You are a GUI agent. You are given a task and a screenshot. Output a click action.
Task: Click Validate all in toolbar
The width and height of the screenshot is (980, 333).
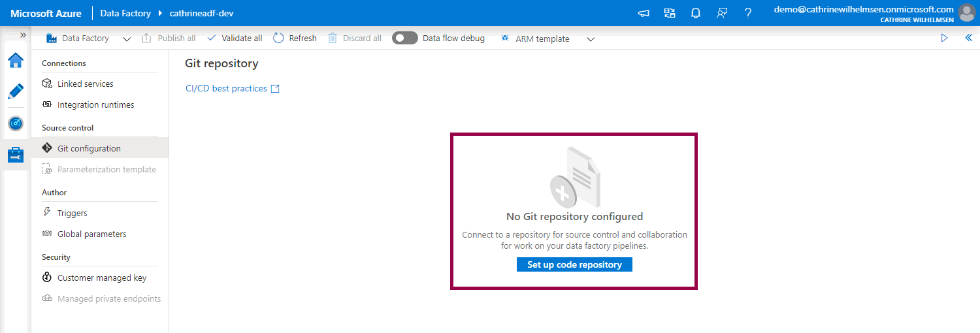click(235, 39)
